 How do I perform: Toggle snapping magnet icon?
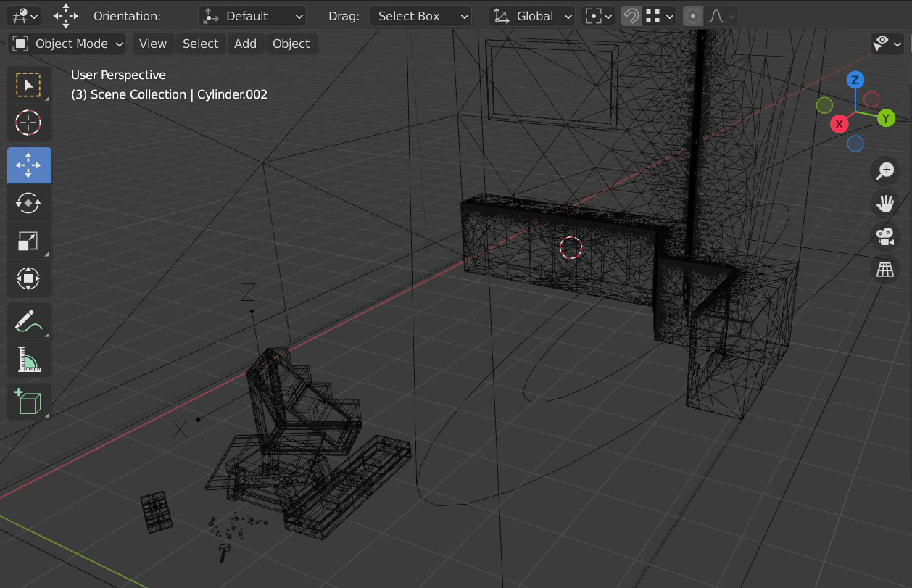pos(631,16)
